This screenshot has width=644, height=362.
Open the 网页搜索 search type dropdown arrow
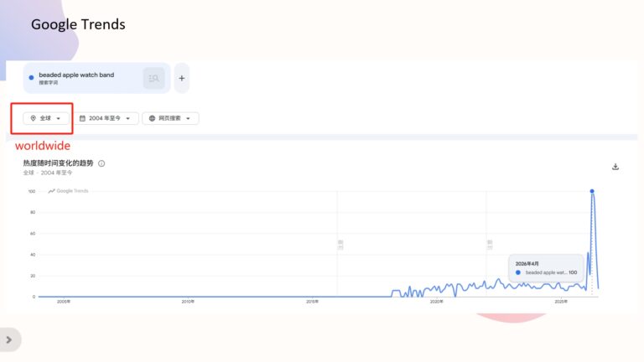click(x=188, y=119)
